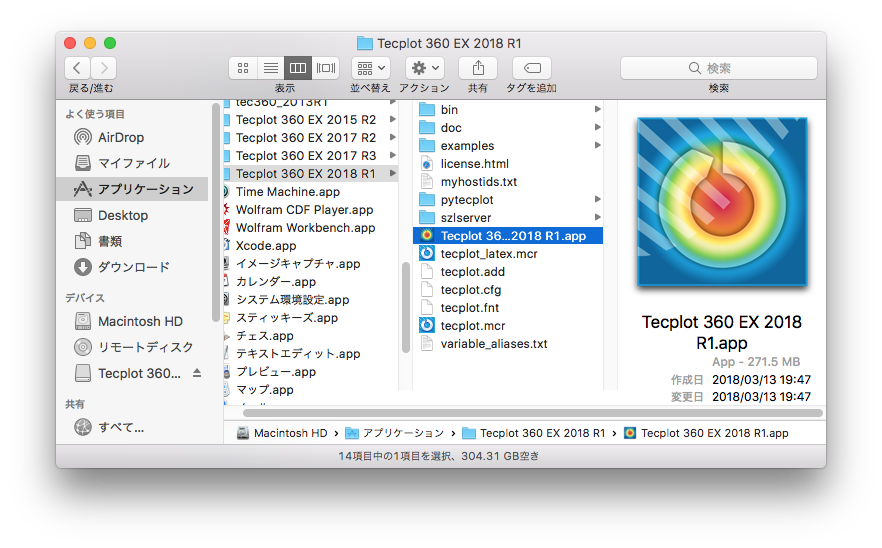
Task: Click the share button
Action: [x=478, y=68]
